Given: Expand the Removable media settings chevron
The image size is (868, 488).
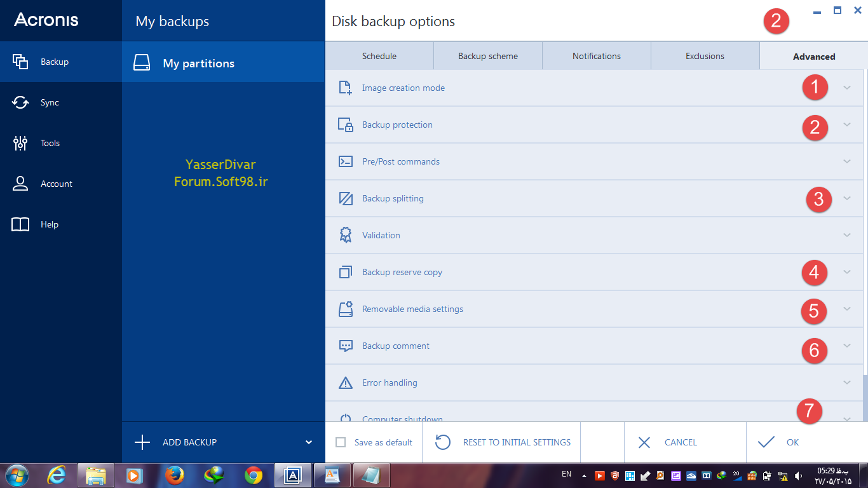Looking at the screenshot, I should click(847, 309).
